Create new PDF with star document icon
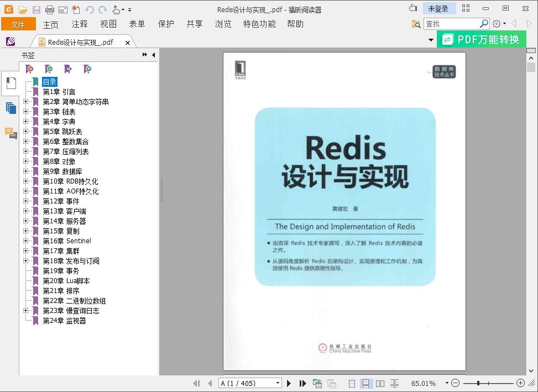Viewport: 538px width, 392px height. (76, 9)
